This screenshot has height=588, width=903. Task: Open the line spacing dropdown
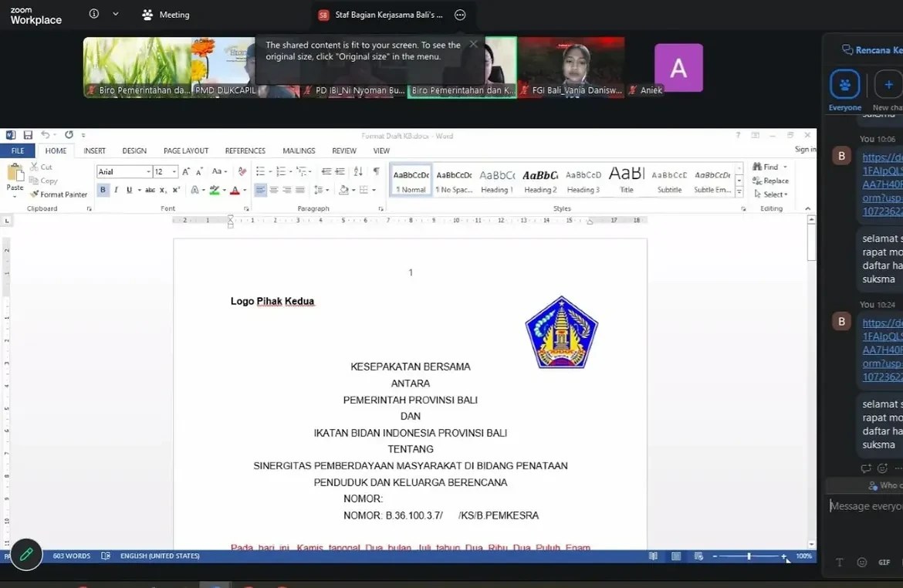click(x=321, y=190)
